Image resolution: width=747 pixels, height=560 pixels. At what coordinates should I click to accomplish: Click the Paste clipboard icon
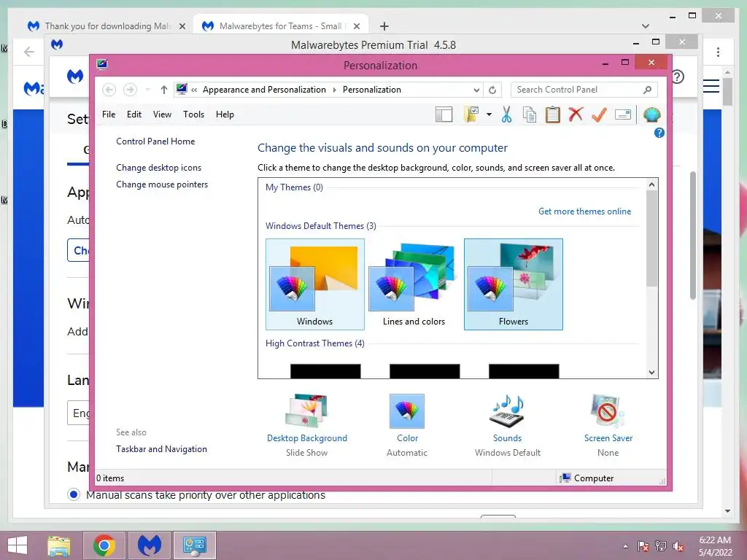[x=553, y=114]
